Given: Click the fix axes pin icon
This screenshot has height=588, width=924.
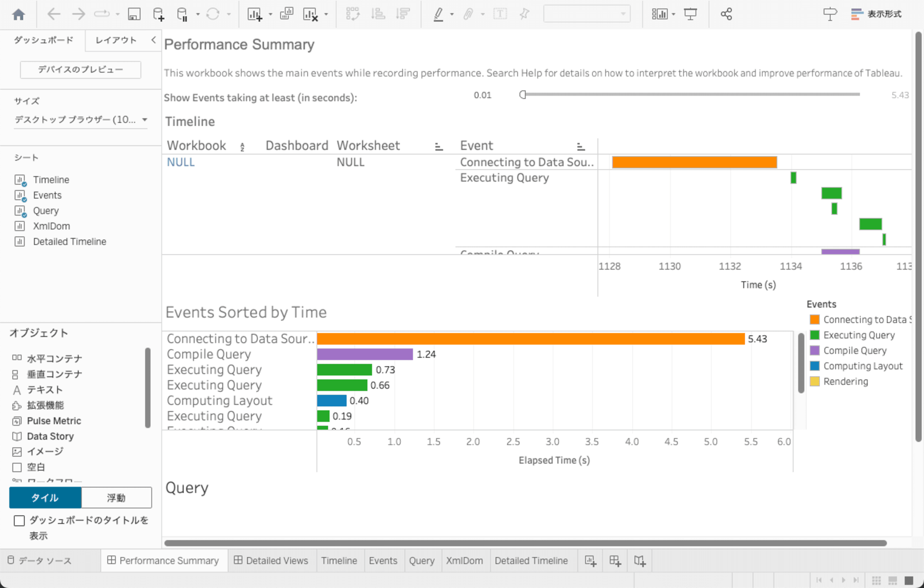Looking at the screenshot, I should (x=524, y=14).
